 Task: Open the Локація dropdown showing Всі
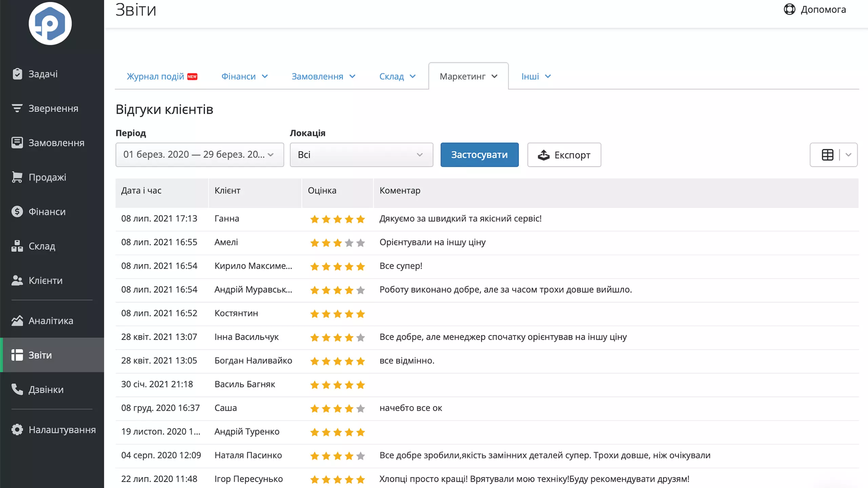pos(361,155)
